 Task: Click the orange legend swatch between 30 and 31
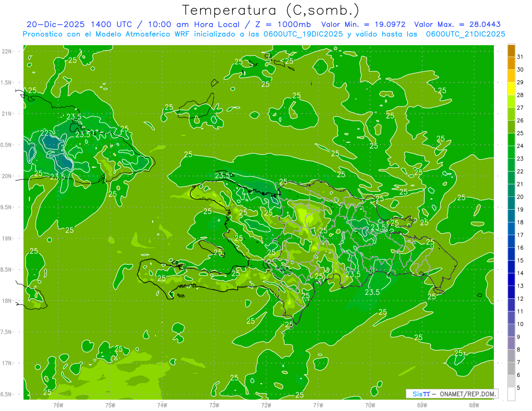tap(511, 63)
